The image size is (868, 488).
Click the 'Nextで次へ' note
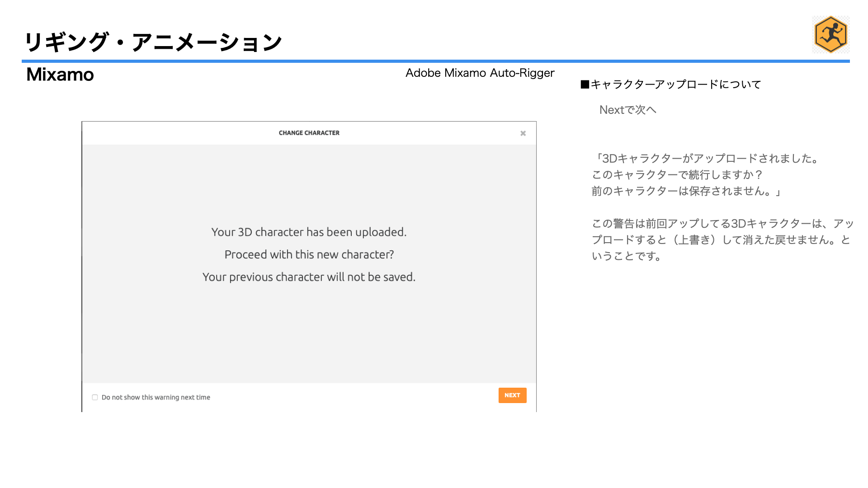628,110
